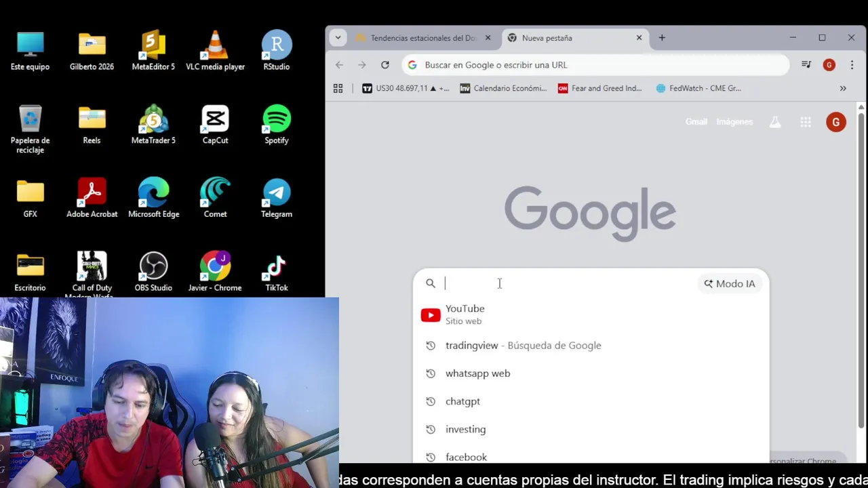
Task: Select YouTube site suggestion
Action: [x=591, y=314]
